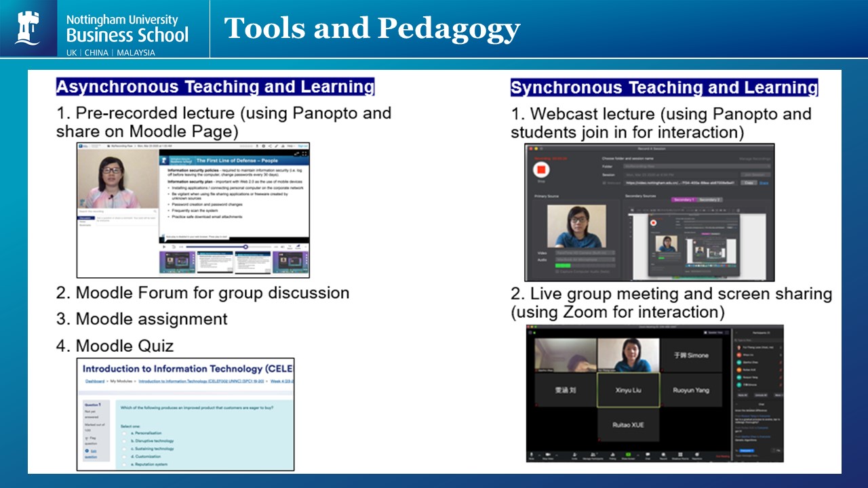This screenshot has height=488, width=868.
Task: Click green Share Screen icon in Zoom
Action: pyautogui.click(x=629, y=454)
